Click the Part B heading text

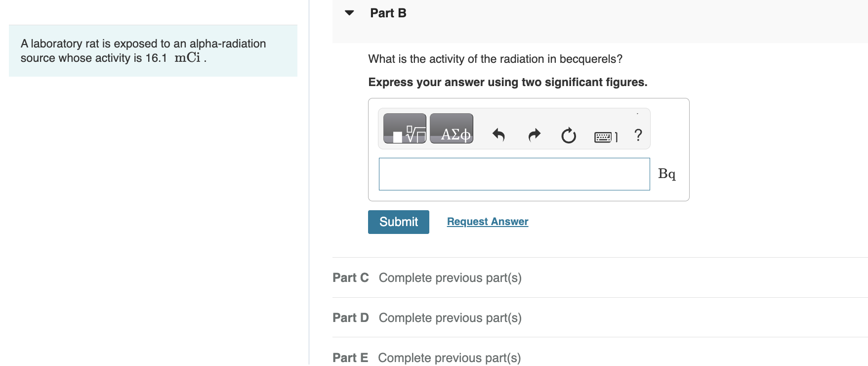pyautogui.click(x=388, y=13)
